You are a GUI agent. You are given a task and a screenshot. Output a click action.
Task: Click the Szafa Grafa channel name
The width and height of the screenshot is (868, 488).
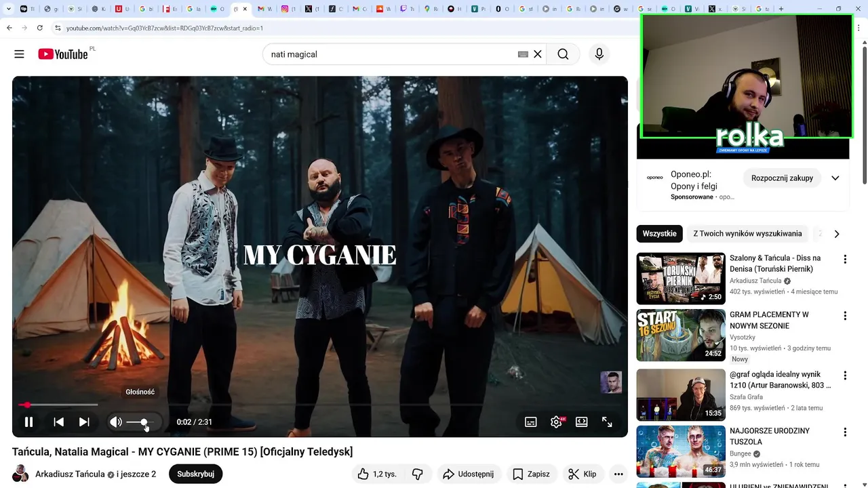tap(746, 396)
